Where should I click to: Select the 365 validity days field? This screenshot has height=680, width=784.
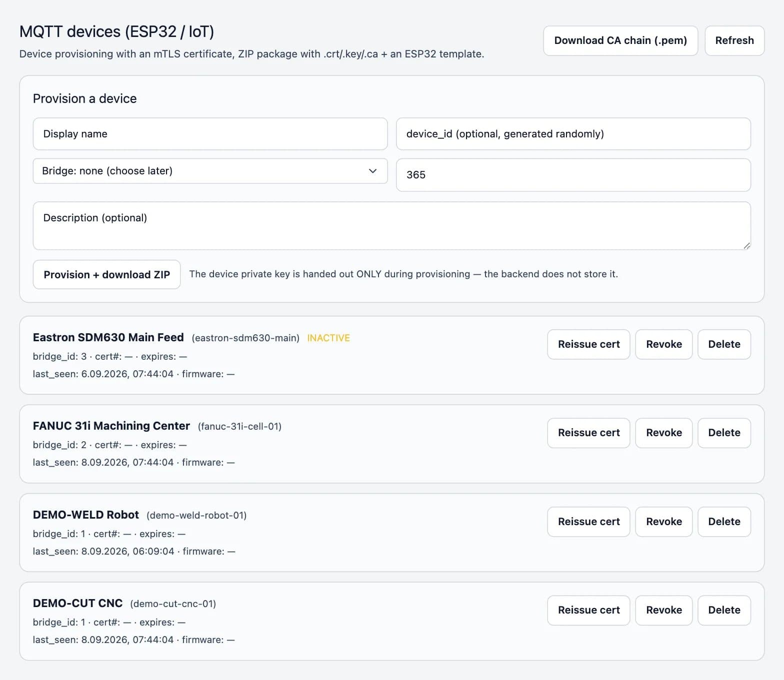573,175
